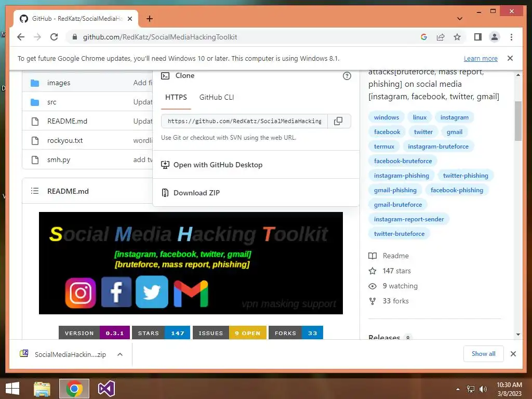Open the tab search chevron
Screen dimensions: 532x399
460,19
